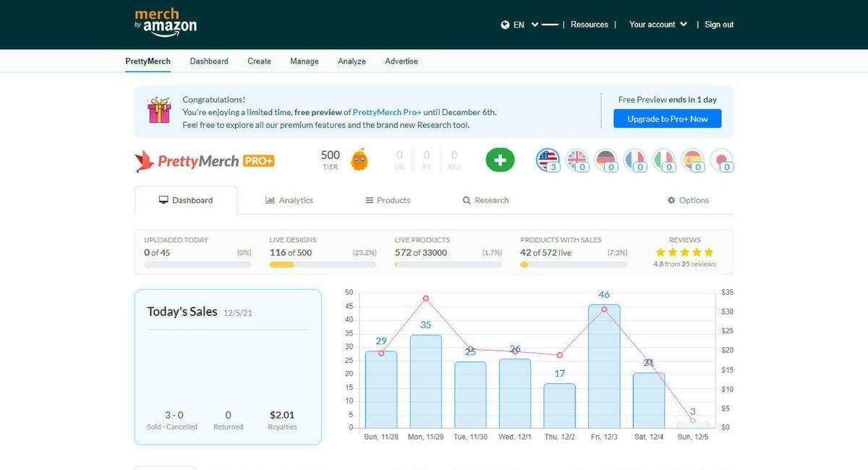Open the EN language dropdown
The width and height of the screenshot is (868, 470).
tap(519, 25)
